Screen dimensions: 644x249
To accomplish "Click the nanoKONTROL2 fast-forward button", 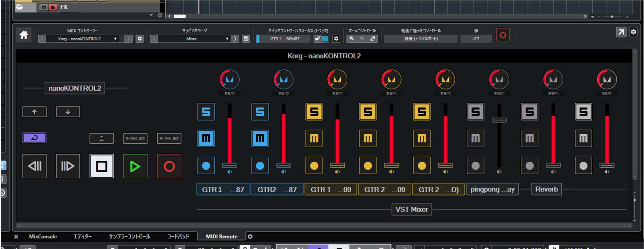I will (x=68, y=166).
